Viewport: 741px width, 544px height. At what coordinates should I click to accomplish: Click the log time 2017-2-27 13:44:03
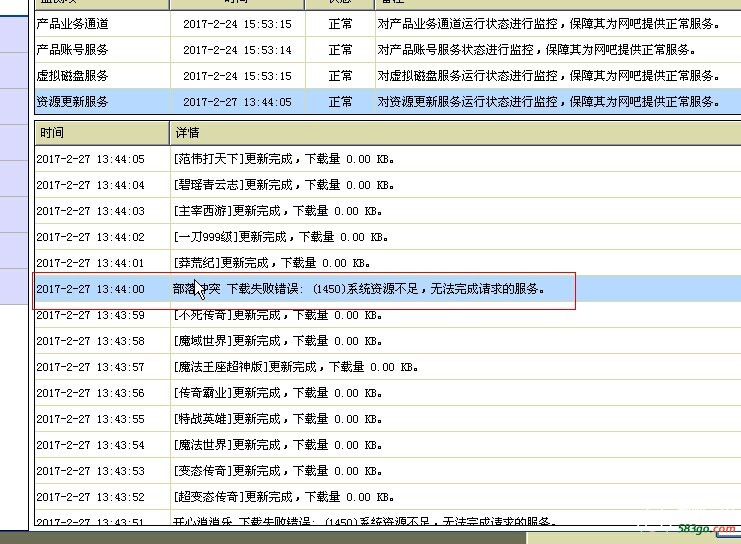coord(90,211)
